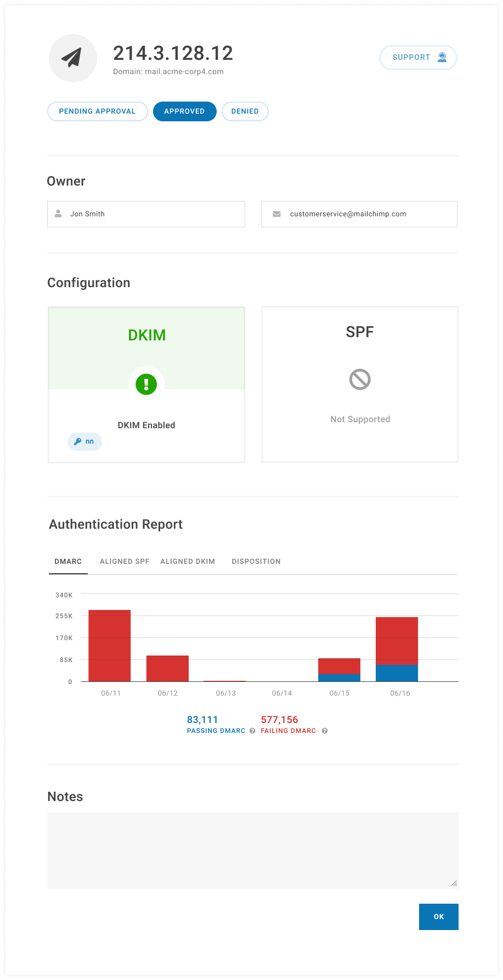Click the key icon in the nn tag
This screenshot has width=503, height=980.
pos(78,441)
